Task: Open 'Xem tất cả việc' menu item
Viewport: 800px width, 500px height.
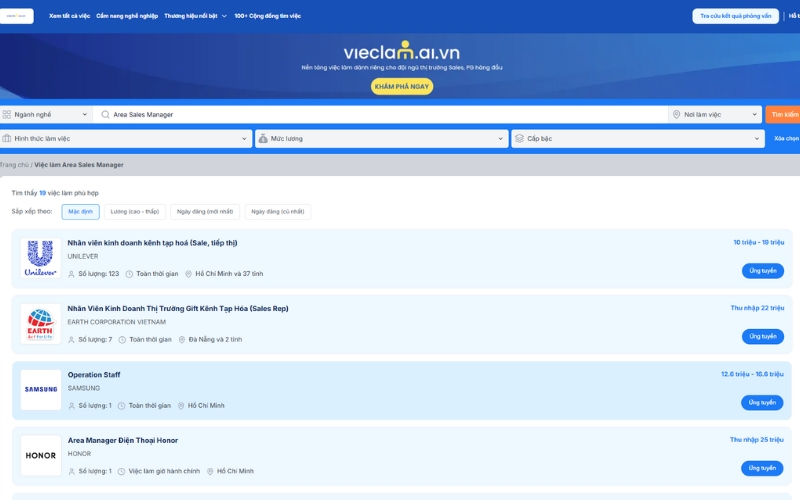Action: click(x=69, y=16)
